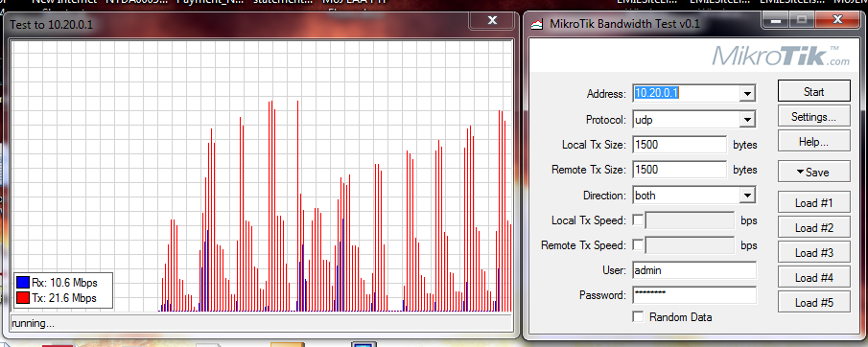Expand the Protocol dropdown arrow
This screenshot has height=347, width=868.
[747, 119]
